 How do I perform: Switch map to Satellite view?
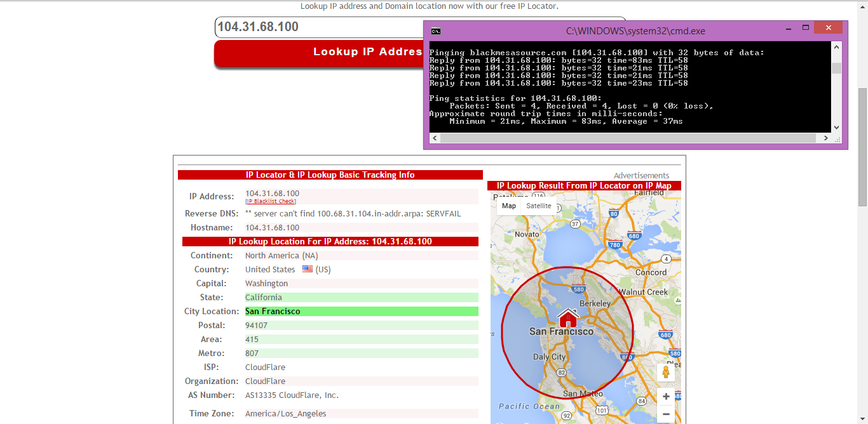pos(539,206)
